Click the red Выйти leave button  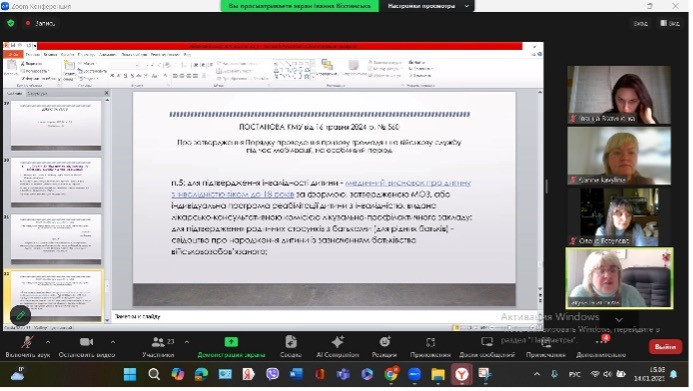[x=665, y=347]
